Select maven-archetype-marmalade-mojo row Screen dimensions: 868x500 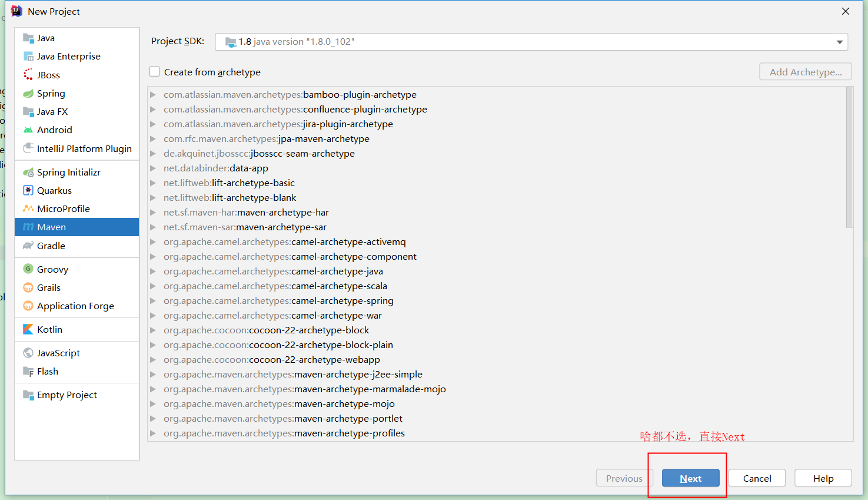(496, 389)
